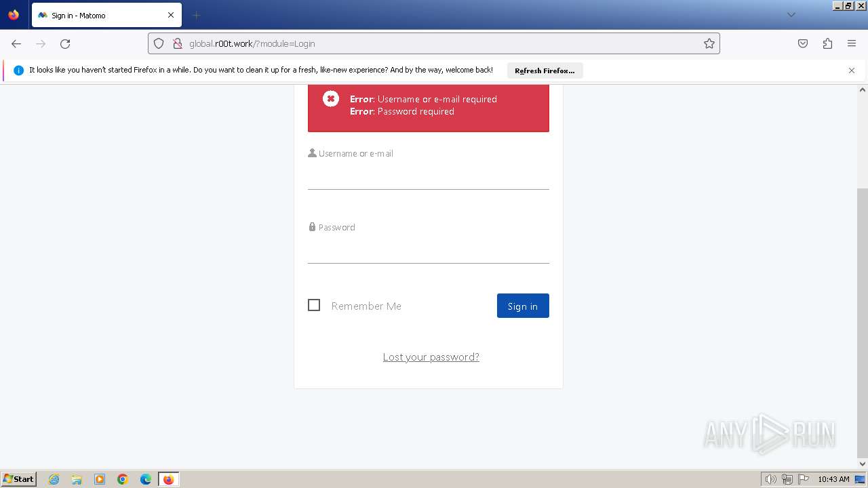Switch to the Firefox taskbar button
The width and height of the screenshot is (868, 488).
pyautogui.click(x=169, y=479)
